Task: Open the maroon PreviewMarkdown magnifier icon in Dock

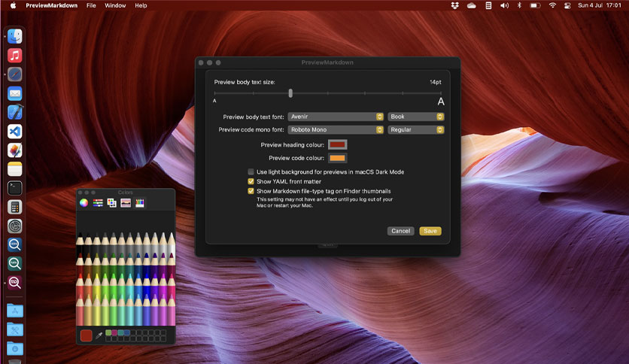Action: click(15, 282)
